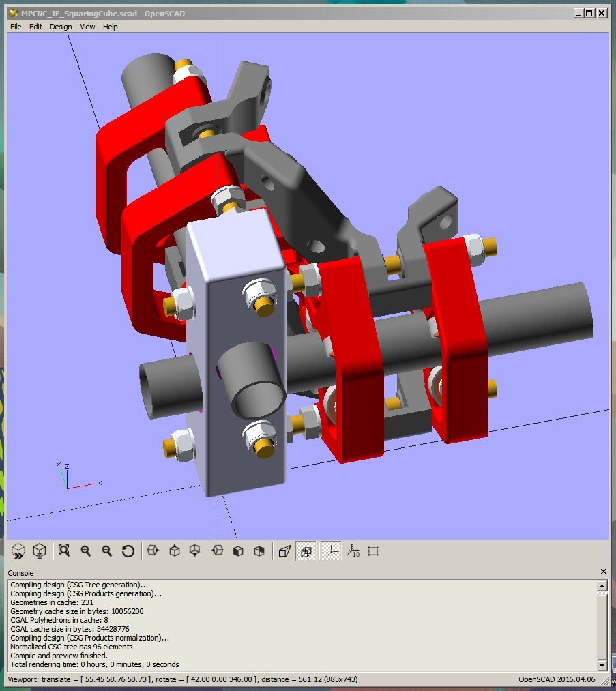
Task: Select the Perspective projection icon
Action: pos(284,551)
